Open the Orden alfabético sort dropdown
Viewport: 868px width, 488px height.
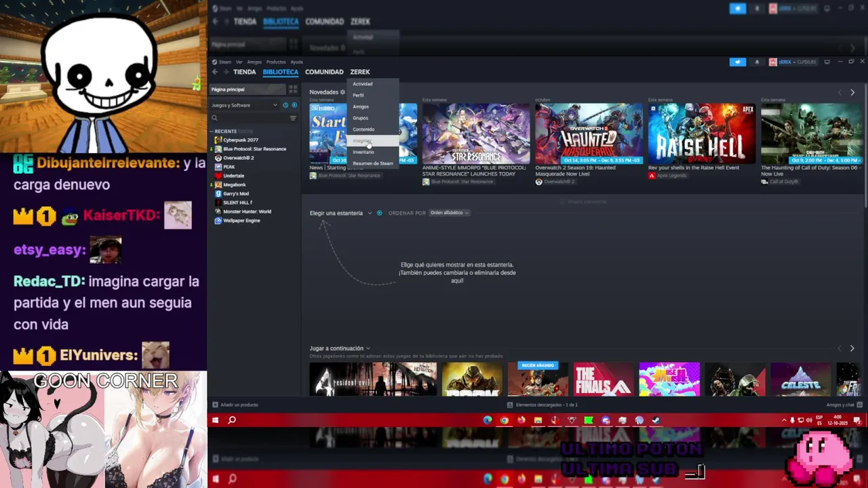tap(450, 213)
